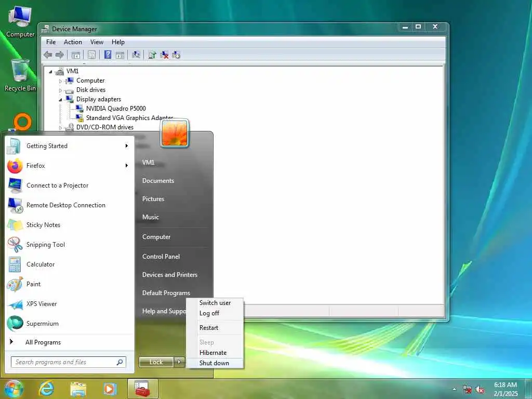Toggle the Show/Hide Action Pane toolbar icon

tap(120, 55)
